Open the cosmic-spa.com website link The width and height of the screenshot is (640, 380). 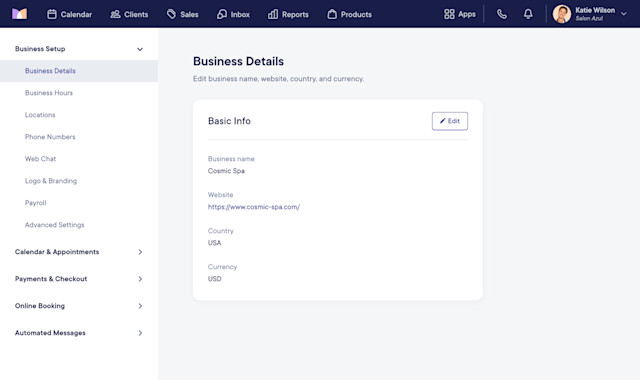click(x=254, y=207)
